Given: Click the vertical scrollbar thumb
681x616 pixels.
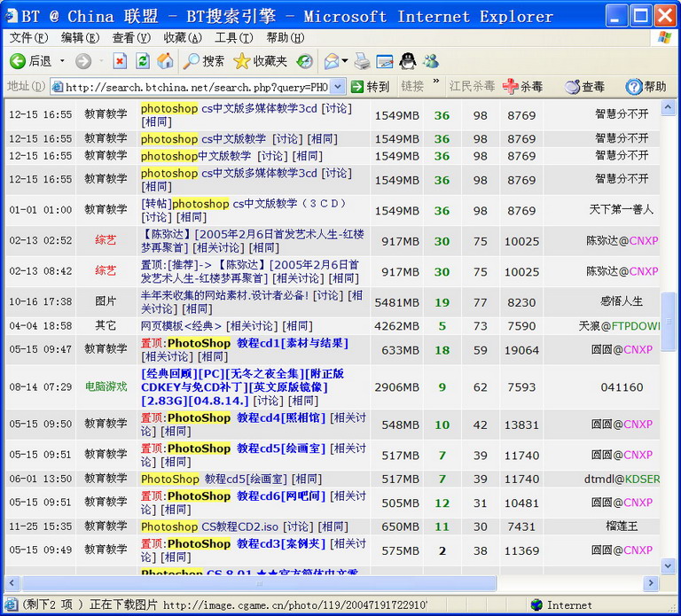Looking at the screenshot, I should 668,321.
